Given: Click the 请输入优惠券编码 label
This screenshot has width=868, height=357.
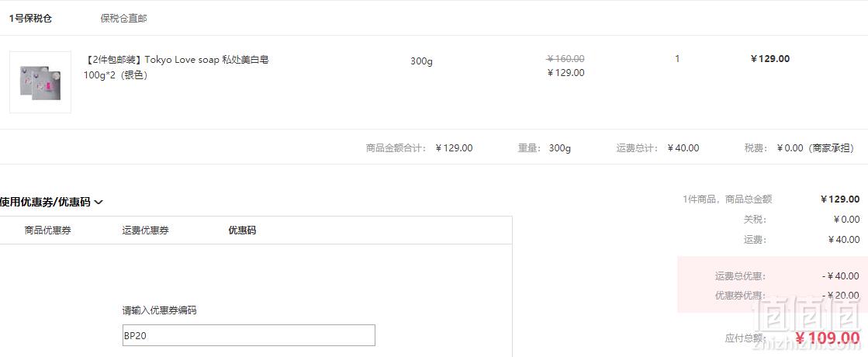Looking at the screenshot, I should [x=160, y=310].
